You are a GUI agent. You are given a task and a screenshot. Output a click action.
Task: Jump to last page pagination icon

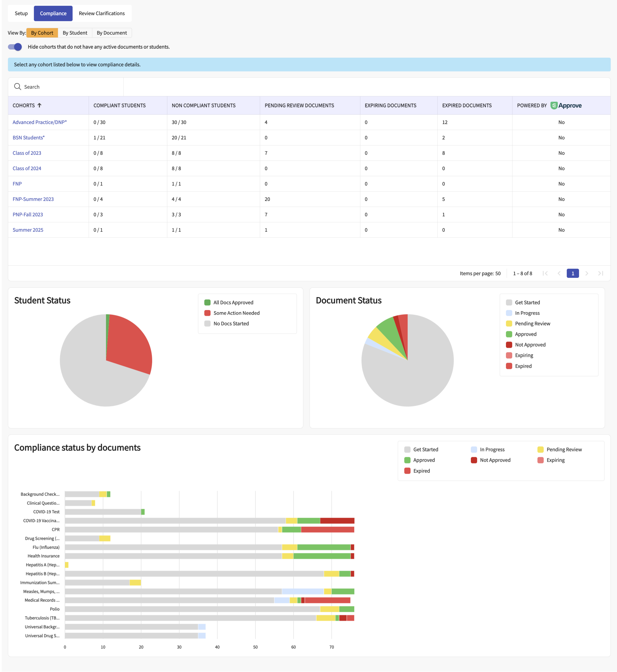(x=601, y=273)
